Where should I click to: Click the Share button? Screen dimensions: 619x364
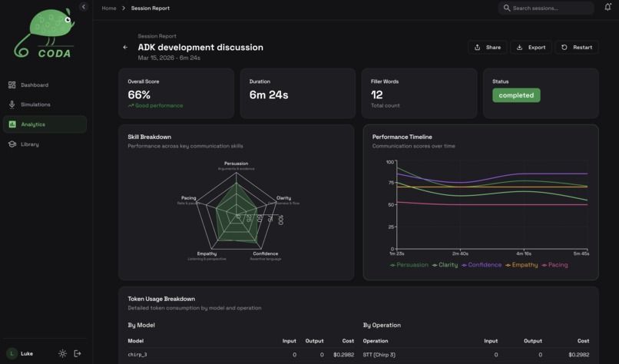pos(488,48)
